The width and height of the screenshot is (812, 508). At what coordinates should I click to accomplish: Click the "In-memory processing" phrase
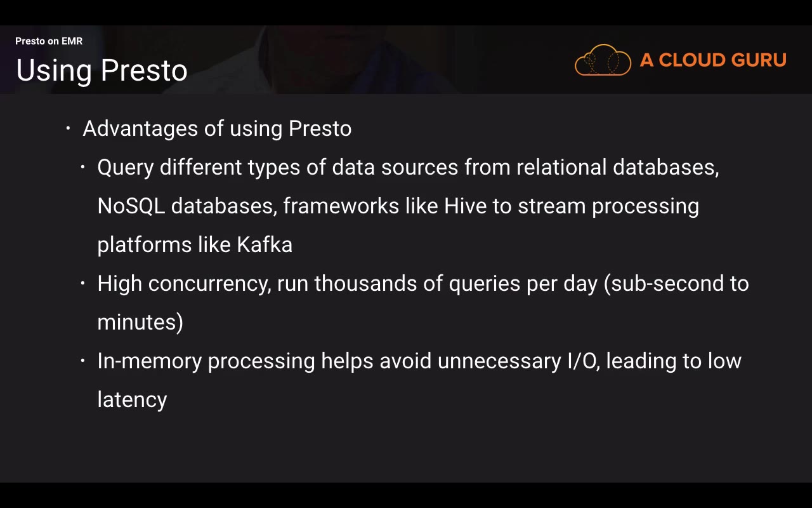(206, 361)
